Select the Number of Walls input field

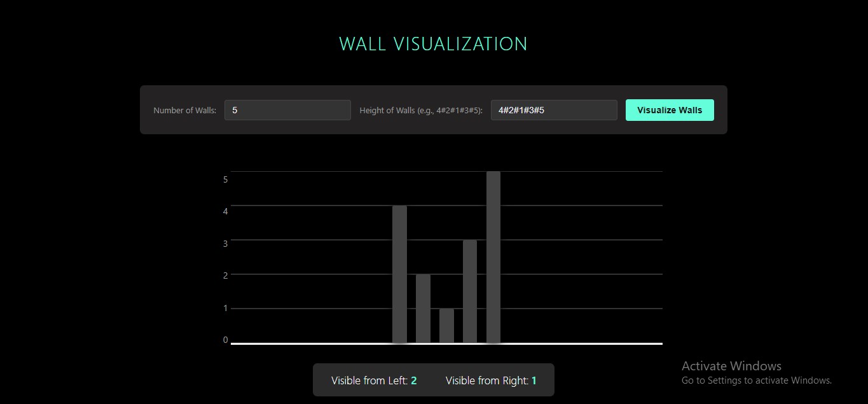287,109
